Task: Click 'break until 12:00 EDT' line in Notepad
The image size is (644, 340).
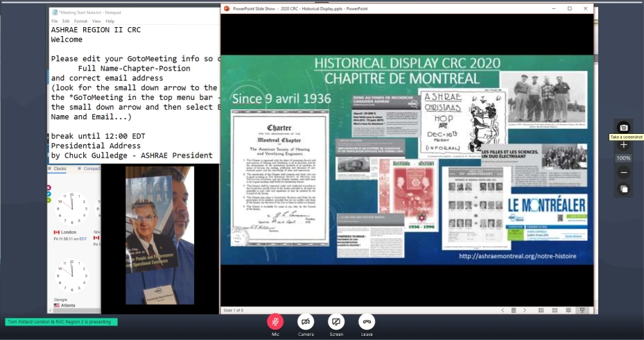Action: point(98,136)
